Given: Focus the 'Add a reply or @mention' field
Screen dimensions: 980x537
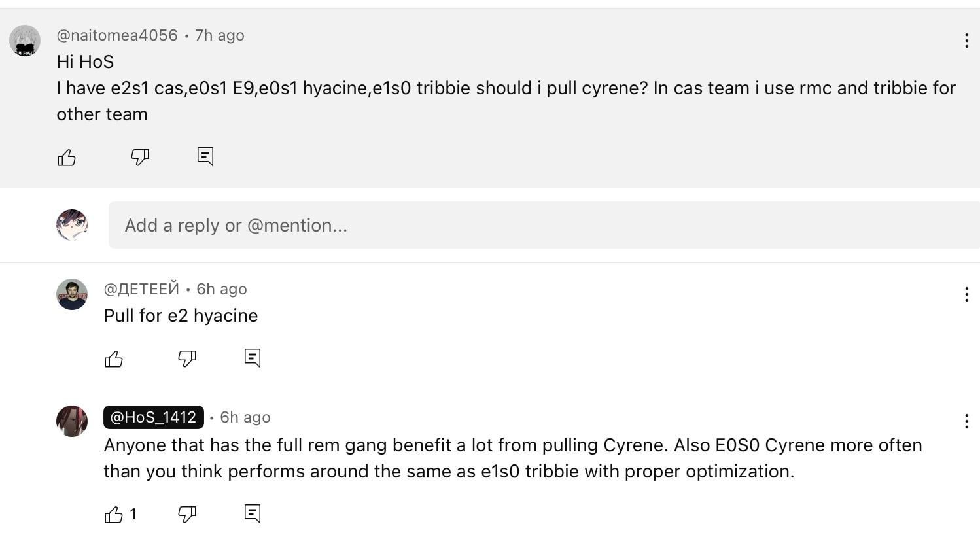Looking at the screenshot, I should pos(544,225).
